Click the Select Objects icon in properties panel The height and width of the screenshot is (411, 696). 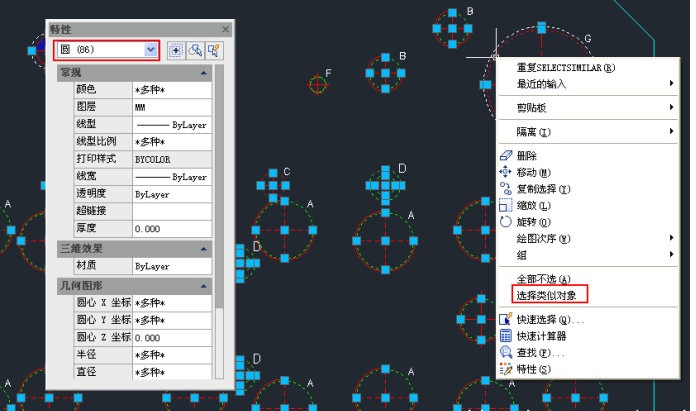pyautogui.click(x=195, y=51)
